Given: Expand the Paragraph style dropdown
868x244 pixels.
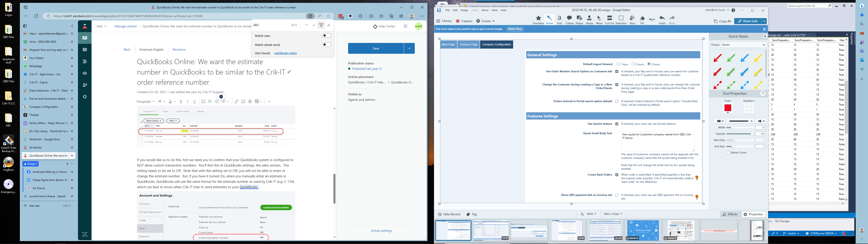Looking at the screenshot, I should coord(146,101).
